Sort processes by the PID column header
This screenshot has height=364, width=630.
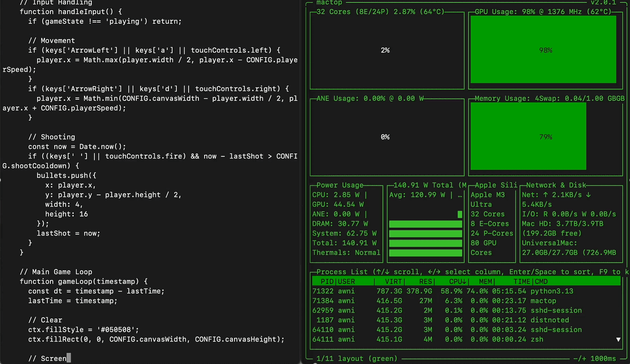click(x=327, y=281)
